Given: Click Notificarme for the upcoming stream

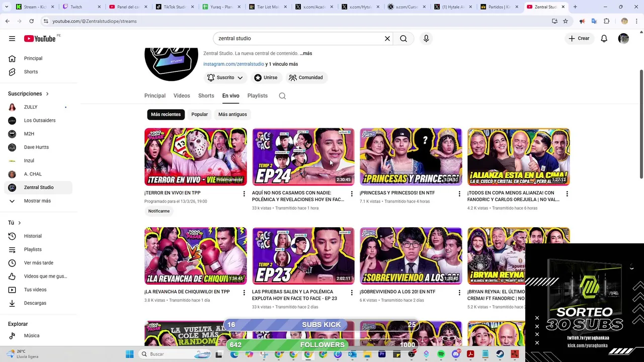Looking at the screenshot, I should coord(159,211).
